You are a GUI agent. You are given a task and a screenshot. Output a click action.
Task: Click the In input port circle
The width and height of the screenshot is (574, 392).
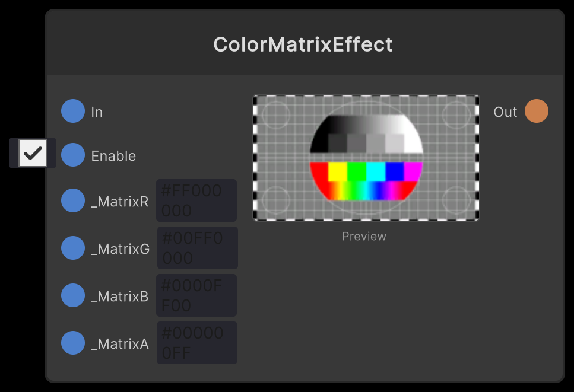coord(72,111)
